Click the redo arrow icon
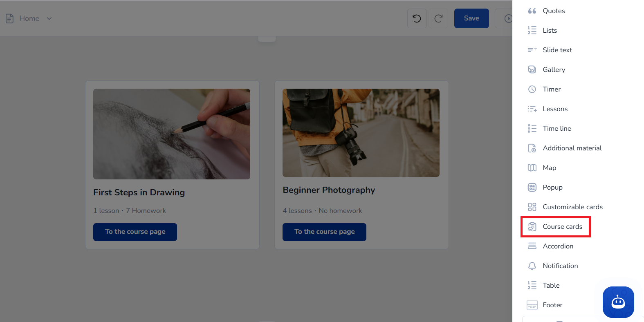Image resolution: width=644 pixels, height=322 pixels. [x=438, y=18]
